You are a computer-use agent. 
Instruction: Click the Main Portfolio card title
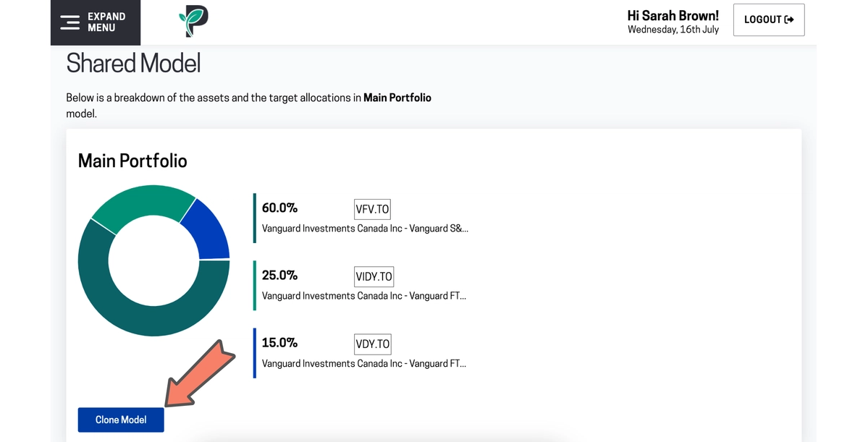click(132, 161)
